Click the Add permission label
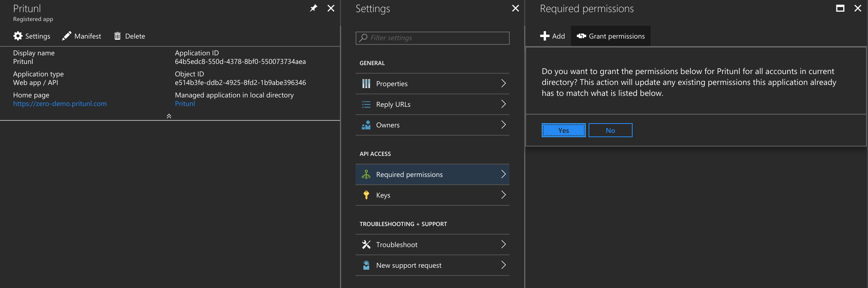The image size is (868, 288). click(x=559, y=36)
